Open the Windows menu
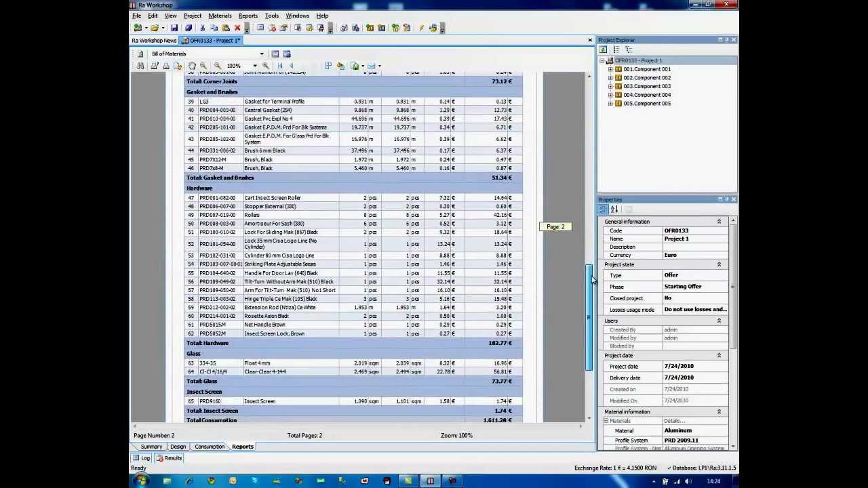868x488 pixels. point(297,16)
